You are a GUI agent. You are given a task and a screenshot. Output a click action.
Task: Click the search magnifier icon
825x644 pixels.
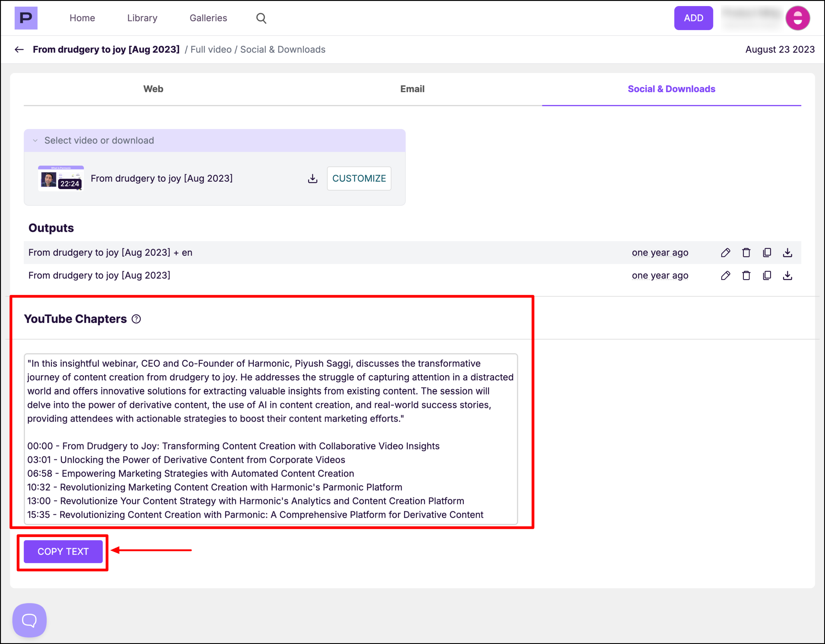(261, 18)
